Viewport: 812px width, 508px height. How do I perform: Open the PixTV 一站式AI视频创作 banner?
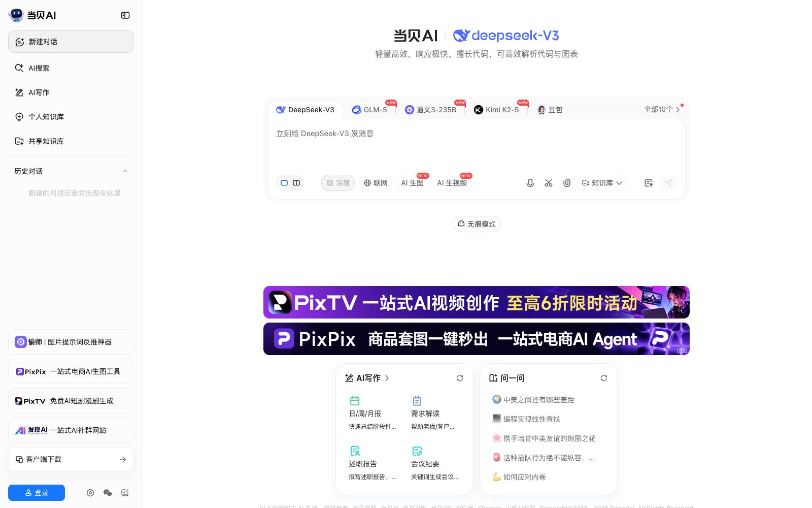click(x=477, y=302)
